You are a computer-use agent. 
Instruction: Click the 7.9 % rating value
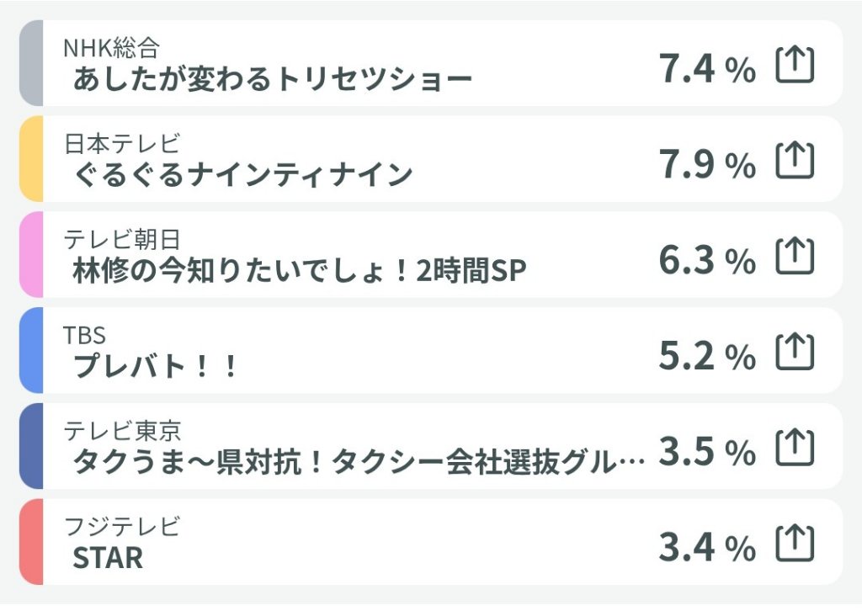pos(707,165)
